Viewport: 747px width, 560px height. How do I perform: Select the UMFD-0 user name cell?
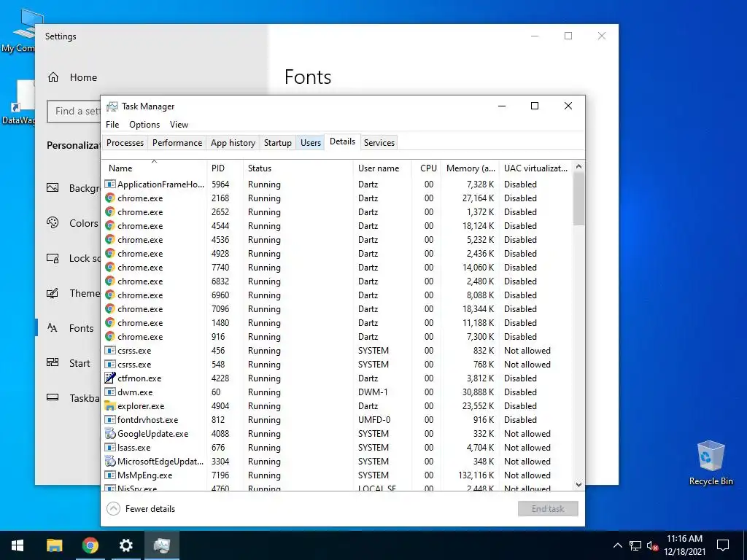(x=374, y=419)
